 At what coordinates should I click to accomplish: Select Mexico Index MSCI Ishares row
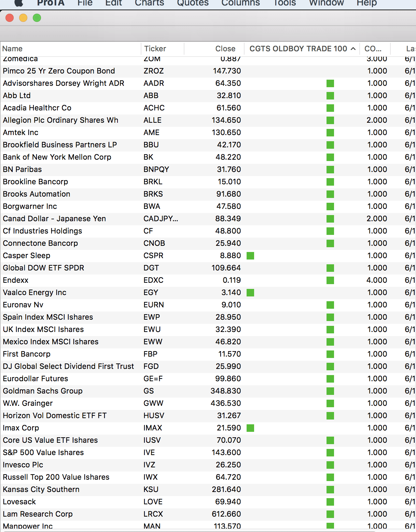[x=208, y=342]
